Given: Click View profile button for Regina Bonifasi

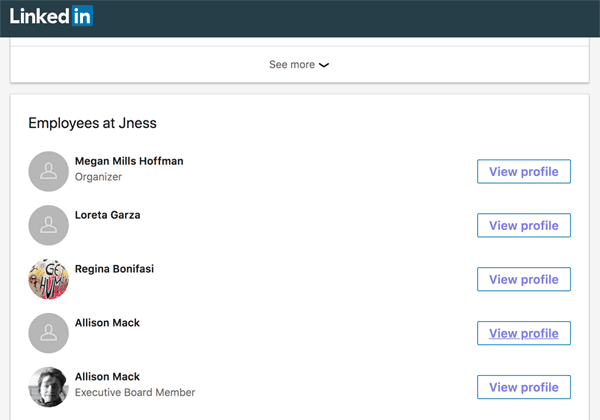Looking at the screenshot, I should point(524,279).
